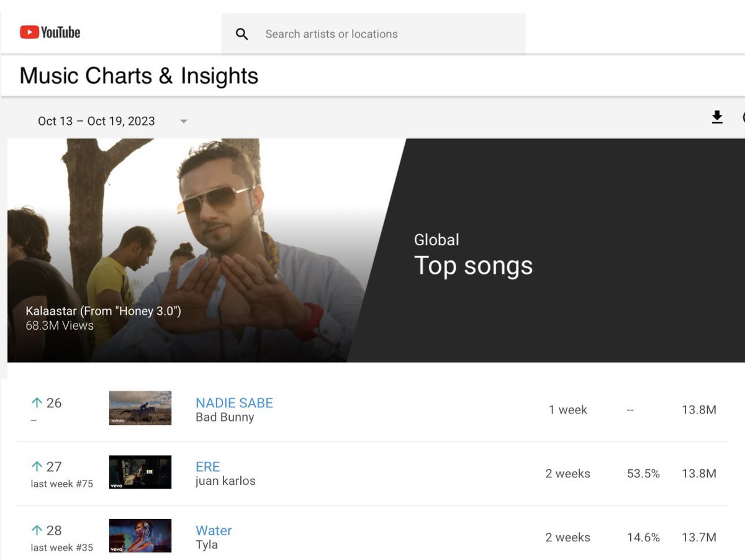This screenshot has height=560, width=745.
Task: Click the 13.8M views value for ERE
Action: [699, 474]
